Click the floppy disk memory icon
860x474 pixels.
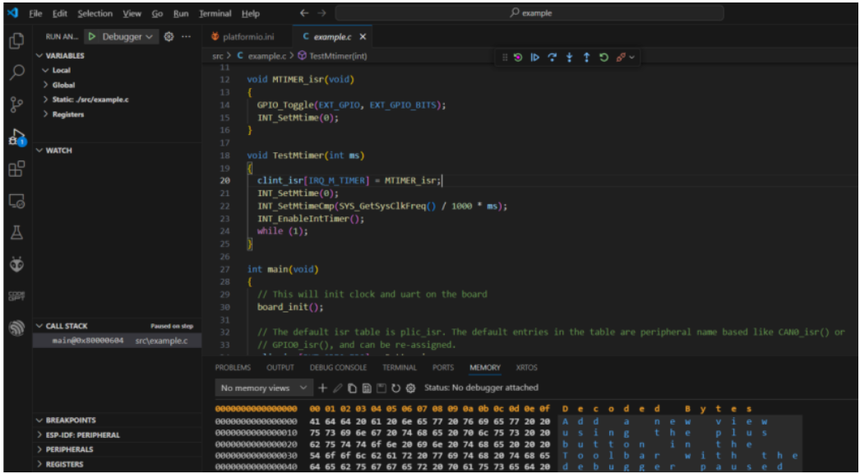coord(381,388)
